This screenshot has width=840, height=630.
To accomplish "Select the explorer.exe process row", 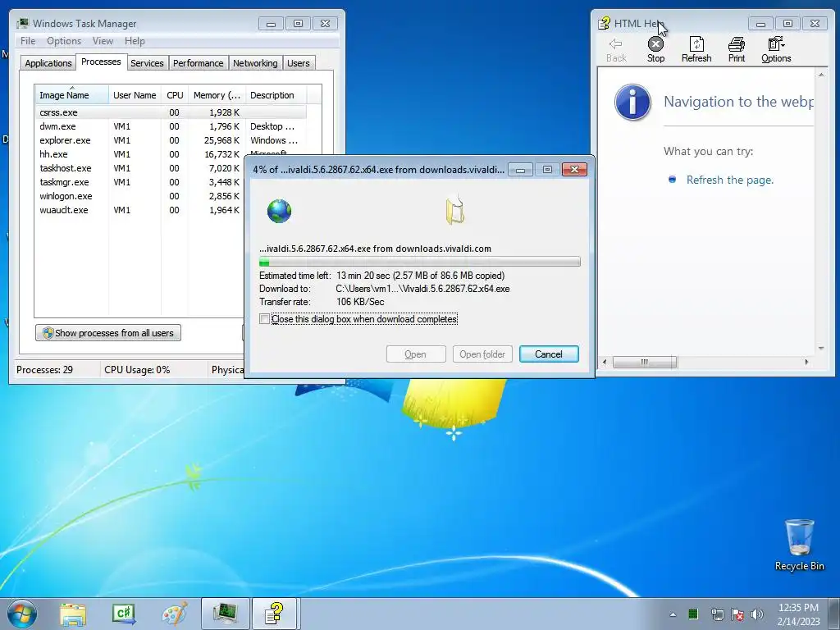I will click(x=171, y=140).
